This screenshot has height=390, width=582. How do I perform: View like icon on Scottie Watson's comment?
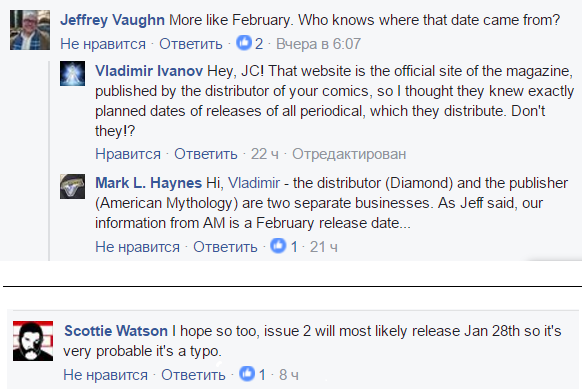tap(247, 374)
